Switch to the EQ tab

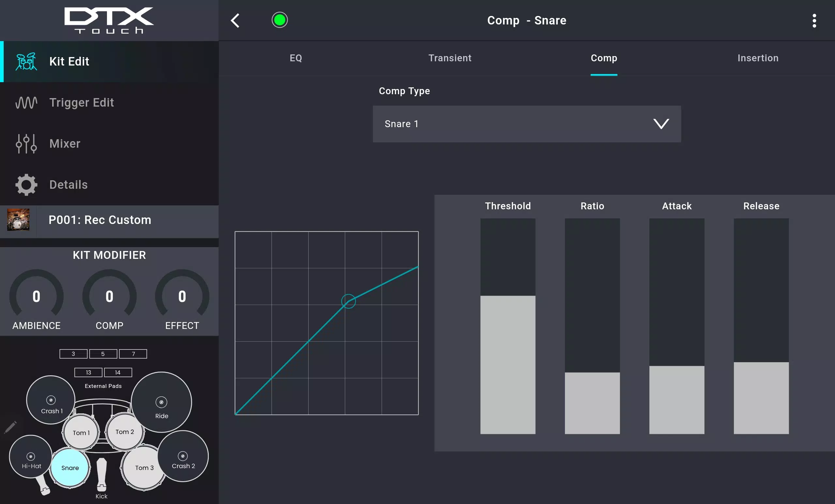pos(296,58)
